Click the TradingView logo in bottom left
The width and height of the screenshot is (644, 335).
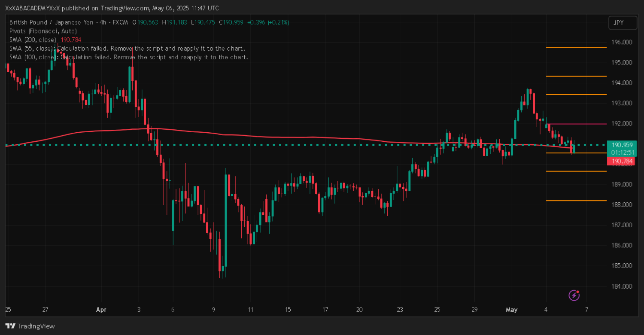(x=30, y=326)
